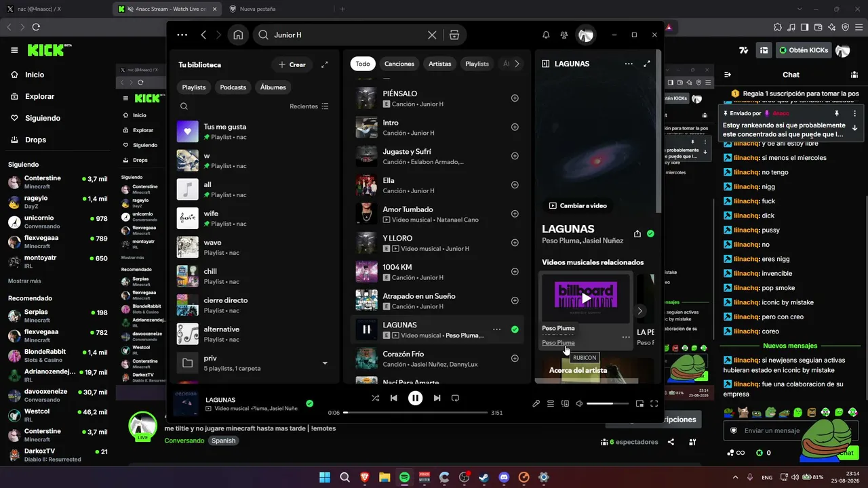This screenshot has height=488, width=868.
Task: Toggle the Podcasts library filter
Action: click(x=233, y=87)
